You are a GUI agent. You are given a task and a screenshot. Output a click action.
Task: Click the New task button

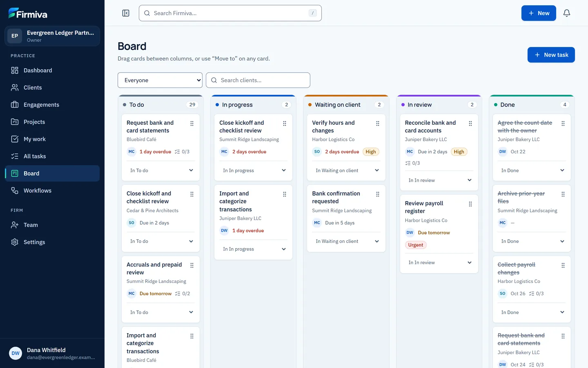coord(551,55)
